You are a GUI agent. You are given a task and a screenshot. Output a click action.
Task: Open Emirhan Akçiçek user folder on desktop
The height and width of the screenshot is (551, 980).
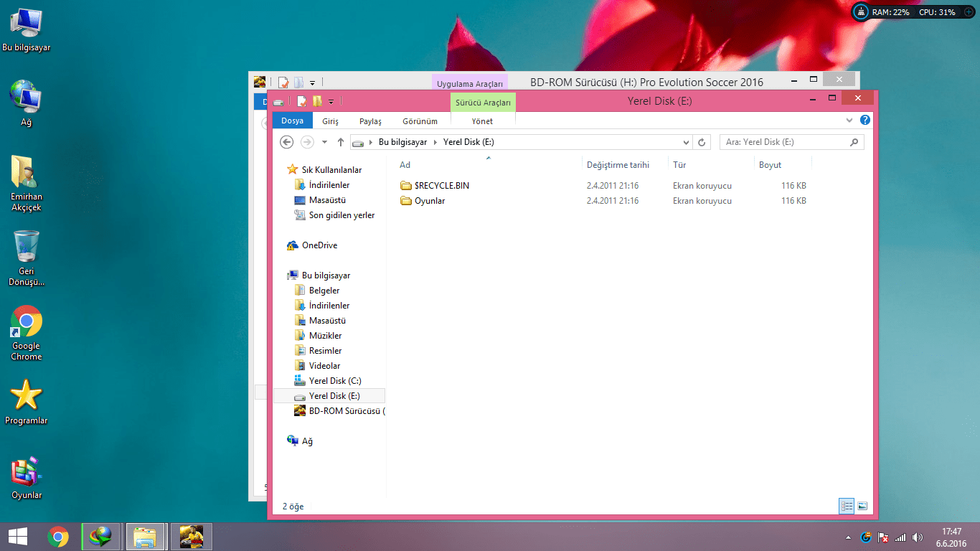tap(27, 184)
